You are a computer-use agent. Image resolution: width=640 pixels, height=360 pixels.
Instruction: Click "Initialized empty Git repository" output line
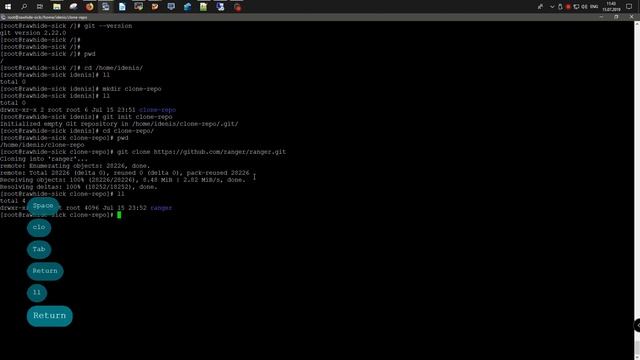click(x=119, y=124)
